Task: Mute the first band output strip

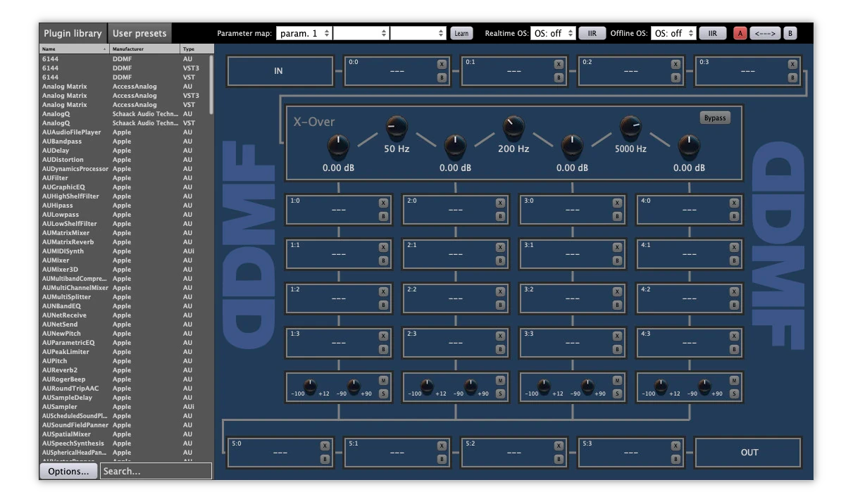Action: click(384, 382)
